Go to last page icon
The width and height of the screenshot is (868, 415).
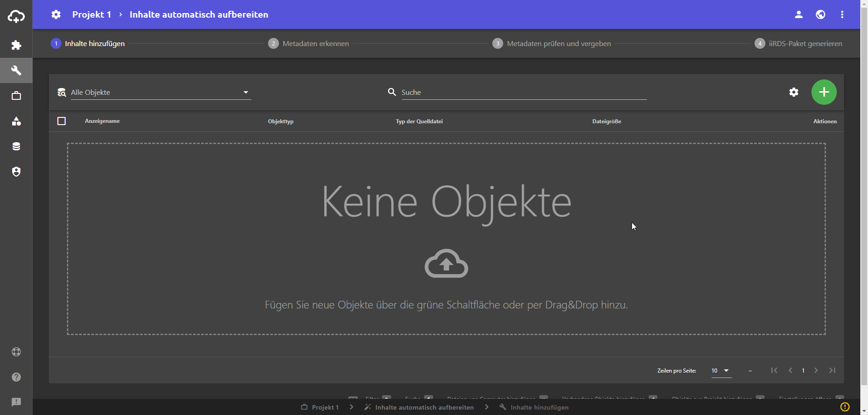(x=832, y=370)
